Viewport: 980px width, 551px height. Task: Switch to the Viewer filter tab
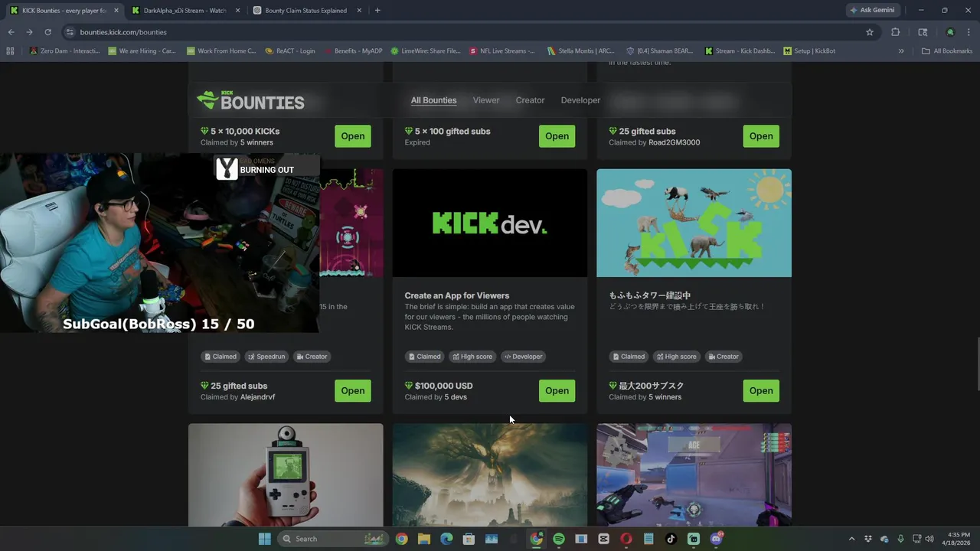point(486,100)
